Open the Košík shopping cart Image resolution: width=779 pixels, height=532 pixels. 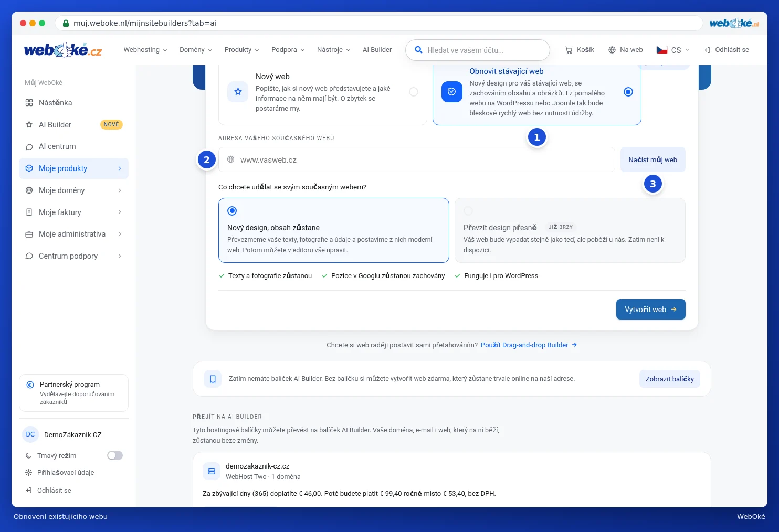pyautogui.click(x=580, y=50)
